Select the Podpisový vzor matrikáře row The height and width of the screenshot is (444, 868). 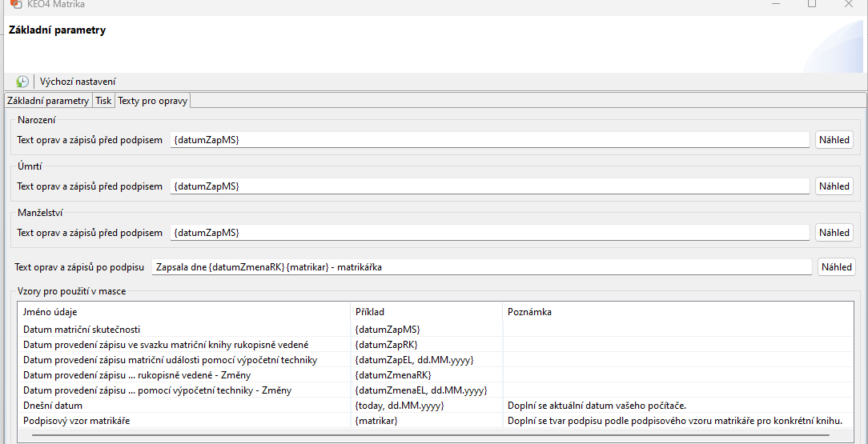(x=77, y=421)
